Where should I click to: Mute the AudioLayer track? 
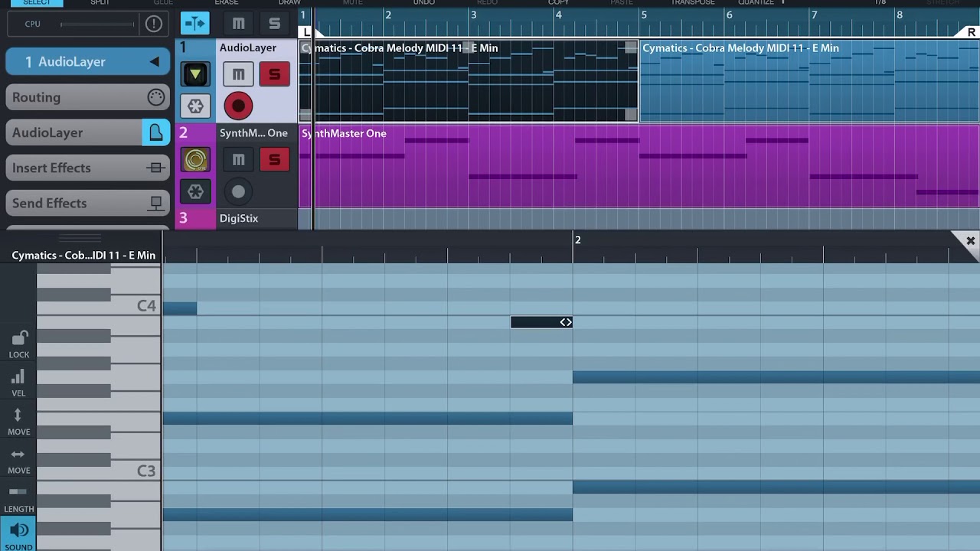238,74
